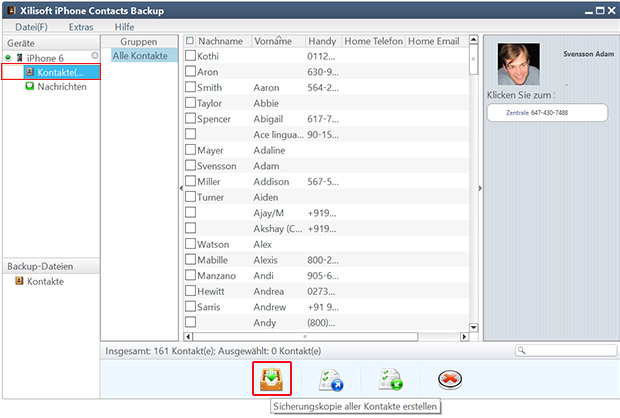Check the box for Miller Addison
Viewport: 620px width, 418px height.
[x=191, y=181]
